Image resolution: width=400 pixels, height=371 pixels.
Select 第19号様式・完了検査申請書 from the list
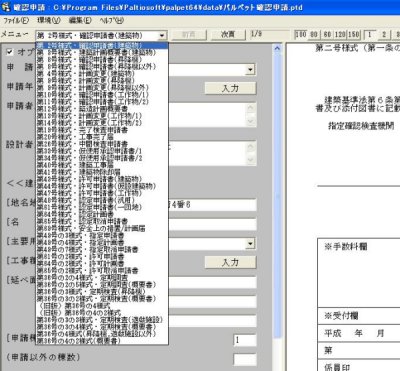82,130
